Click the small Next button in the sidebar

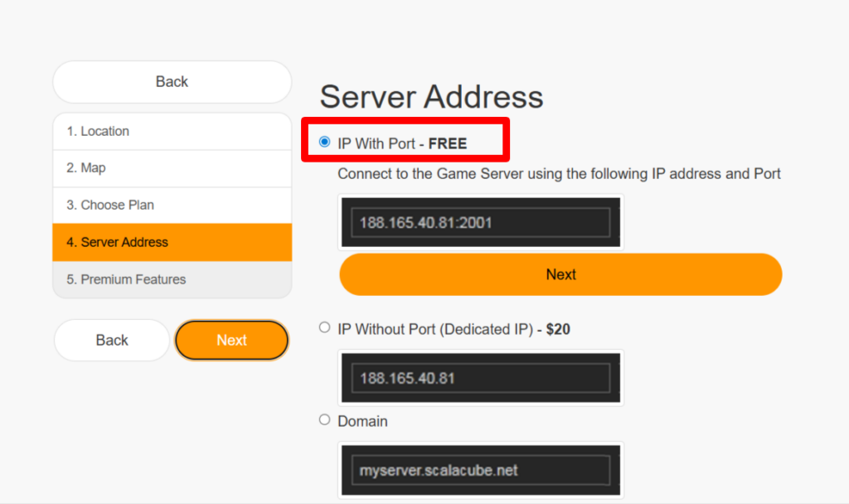coord(231,340)
